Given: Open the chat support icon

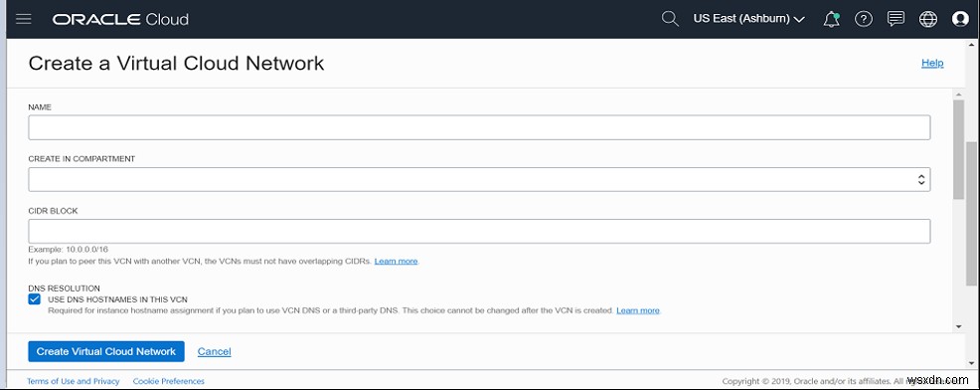Looking at the screenshot, I should 896,20.
